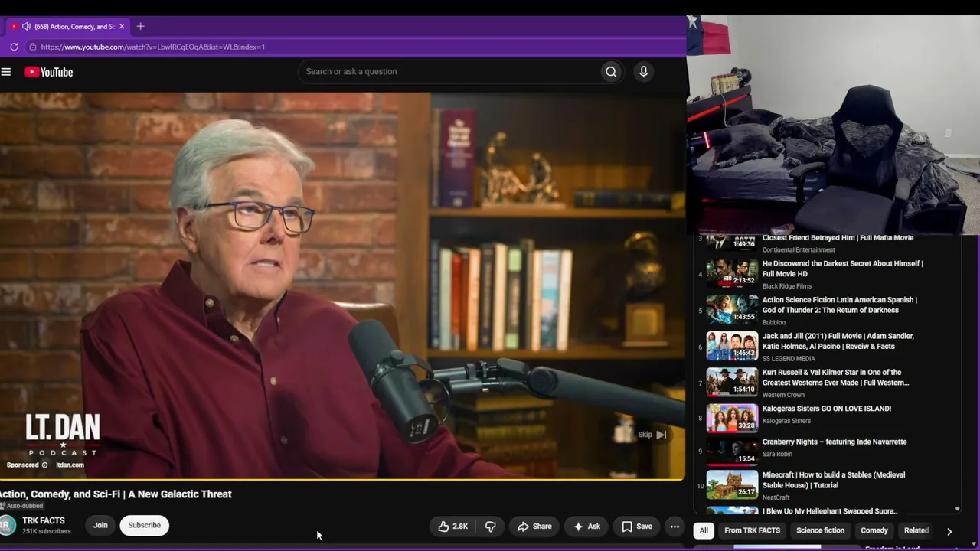
Task: Click the 251K subscribers count
Action: pyautogui.click(x=46, y=531)
